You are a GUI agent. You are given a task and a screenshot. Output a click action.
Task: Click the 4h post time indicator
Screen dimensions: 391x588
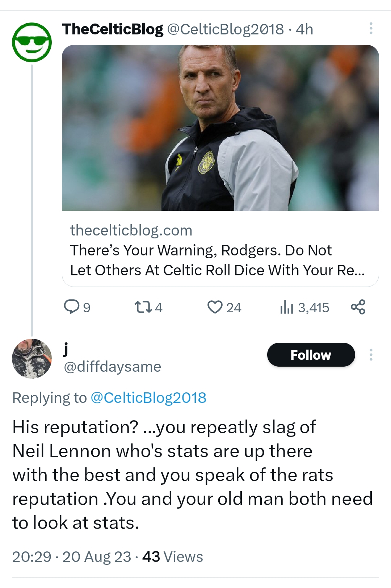point(304,29)
